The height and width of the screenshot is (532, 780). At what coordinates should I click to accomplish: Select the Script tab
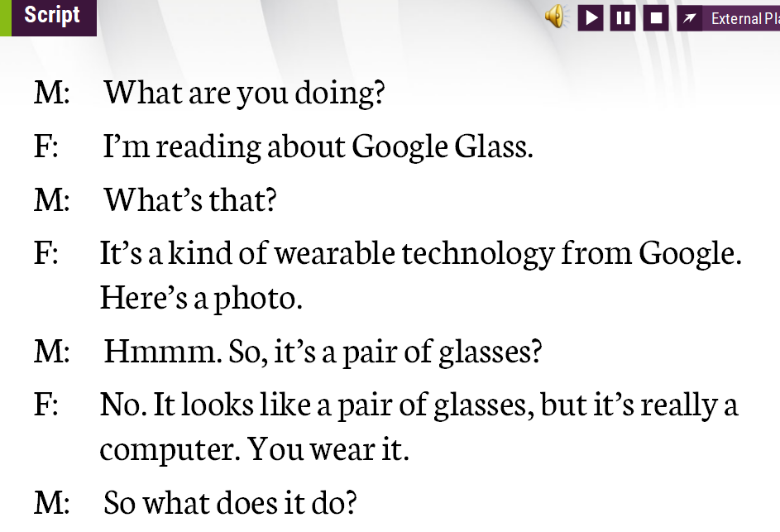pos(51,16)
